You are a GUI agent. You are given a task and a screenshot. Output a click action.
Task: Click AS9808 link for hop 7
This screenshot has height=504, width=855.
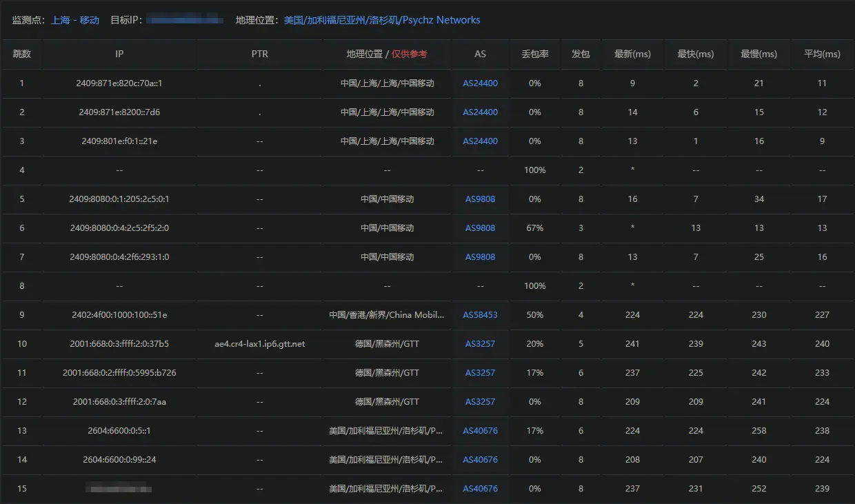click(x=480, y=257)
